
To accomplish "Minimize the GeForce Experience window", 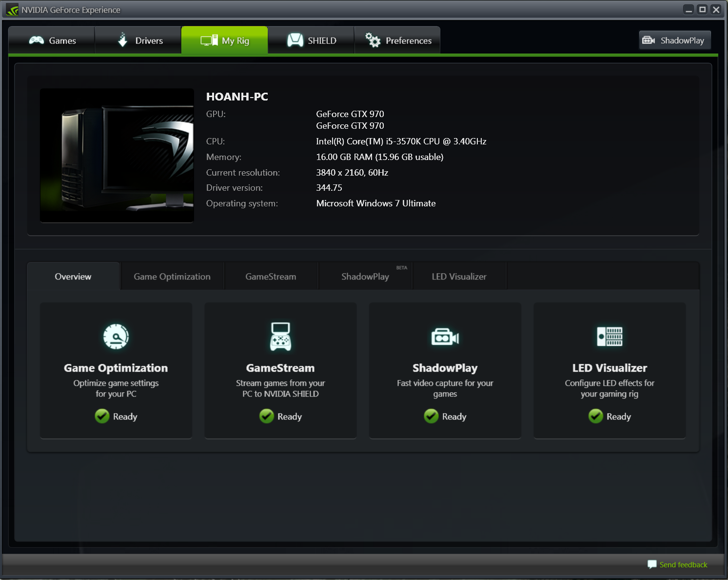I will pos(689,10).
